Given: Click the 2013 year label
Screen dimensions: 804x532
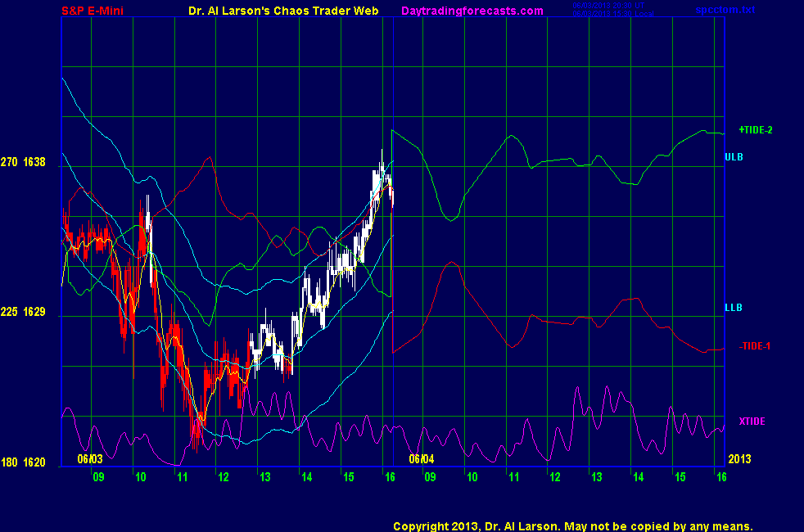Looking at the screenshot, I should tap(739, 459).
